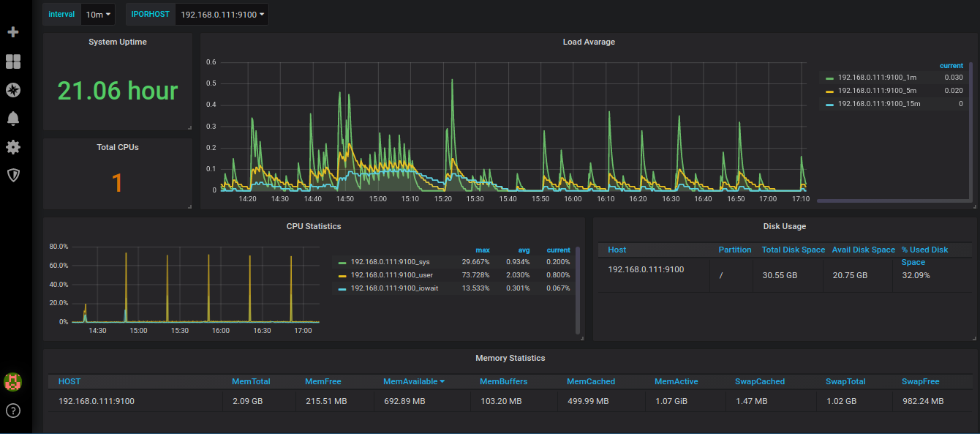Viewport: 980px width, 434px height.
Task: Open the Create plus menu in sidebar
Action: point(12,32)
